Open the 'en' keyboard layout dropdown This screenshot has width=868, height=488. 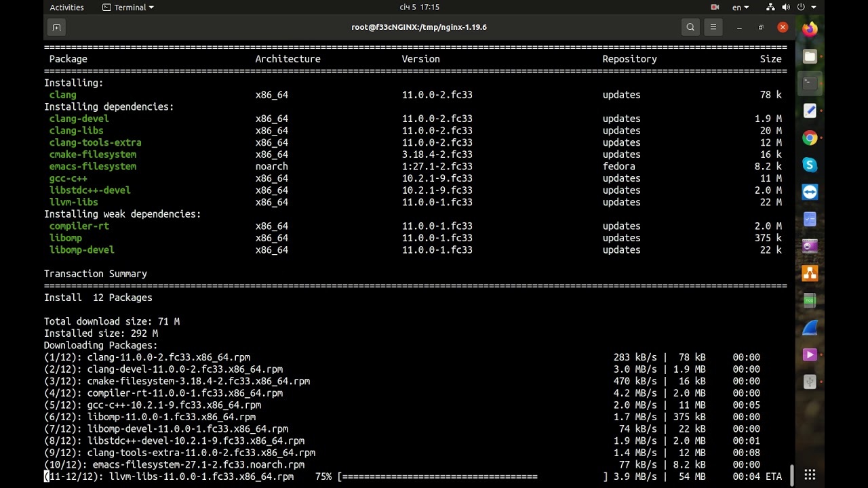741,7
